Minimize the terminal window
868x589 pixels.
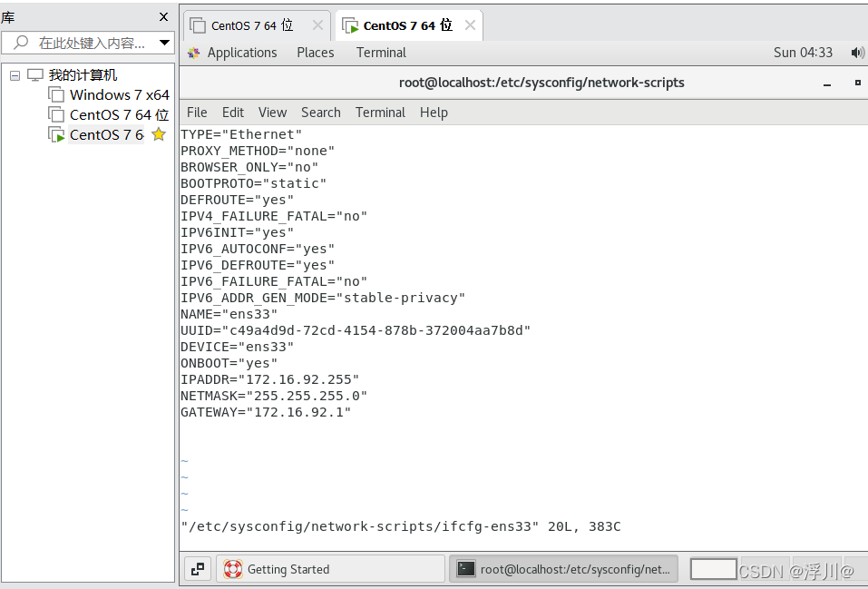(827, 83)
